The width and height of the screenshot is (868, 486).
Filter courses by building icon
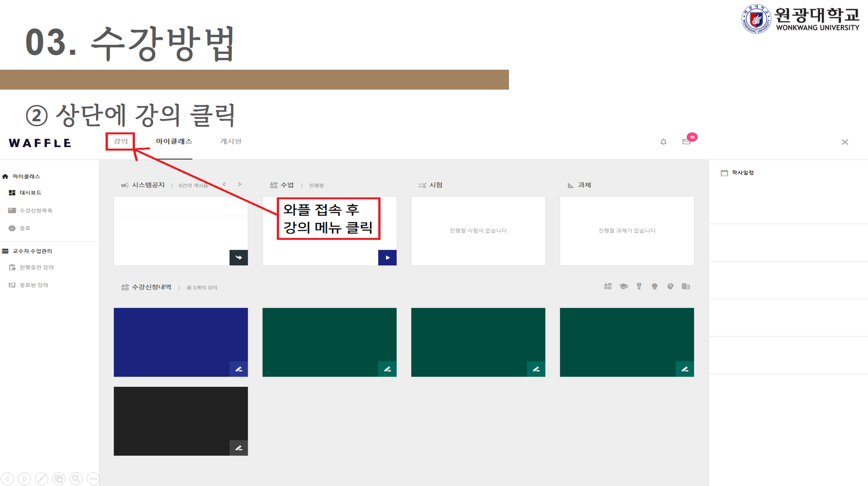pyautogui.click(x=686, y=286)
